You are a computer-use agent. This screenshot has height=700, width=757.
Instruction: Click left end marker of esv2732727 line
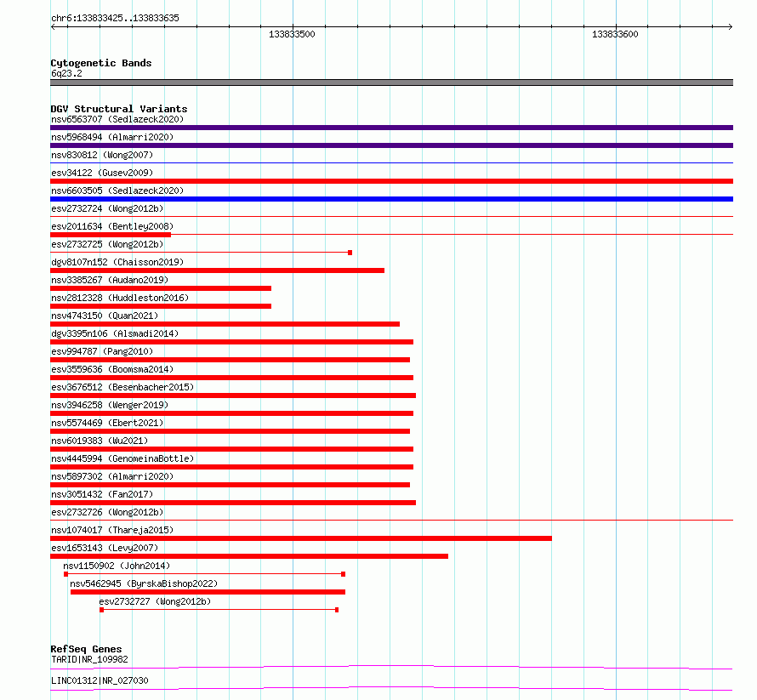[x=101, y=610]
